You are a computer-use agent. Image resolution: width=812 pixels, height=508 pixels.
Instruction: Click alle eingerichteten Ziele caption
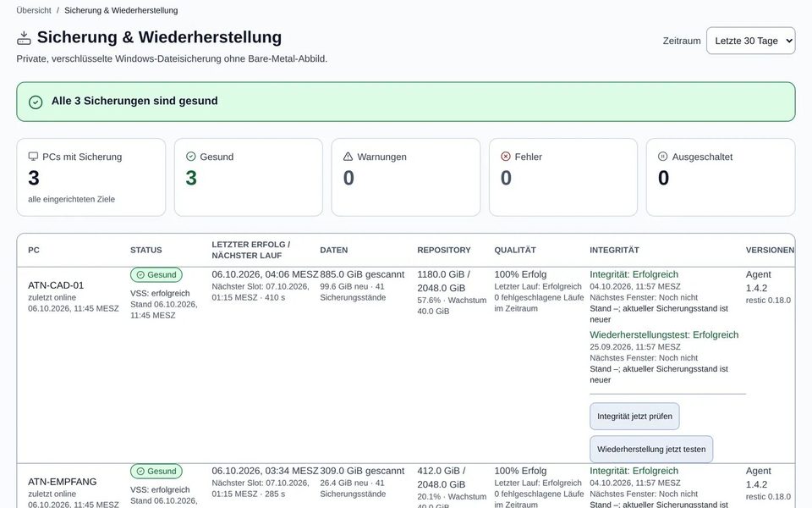[x=71, y=199]
